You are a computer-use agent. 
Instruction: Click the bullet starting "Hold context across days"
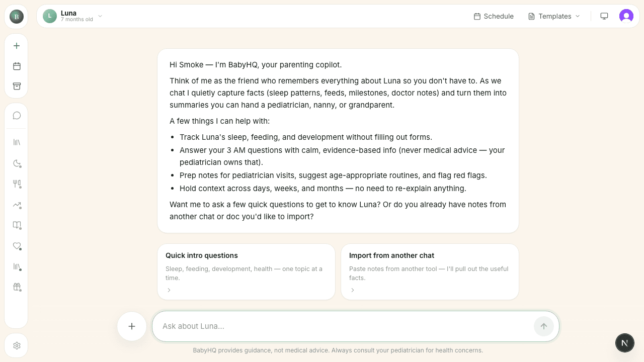tap(323, 189)
